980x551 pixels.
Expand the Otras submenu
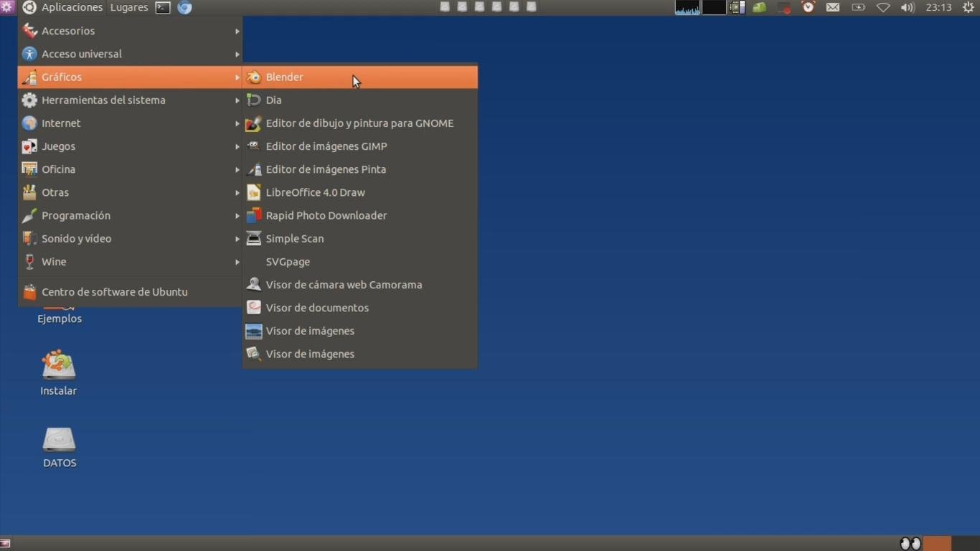tap(130, 192)
